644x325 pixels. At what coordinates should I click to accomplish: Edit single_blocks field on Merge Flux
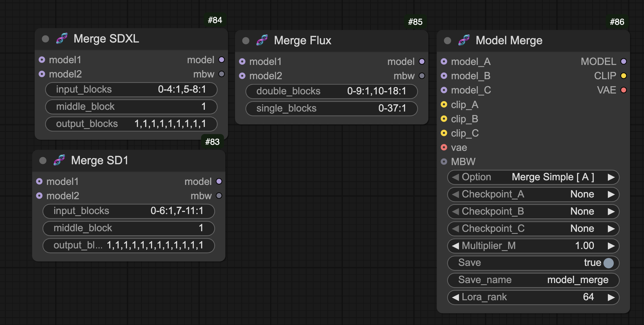click(332, 108)
